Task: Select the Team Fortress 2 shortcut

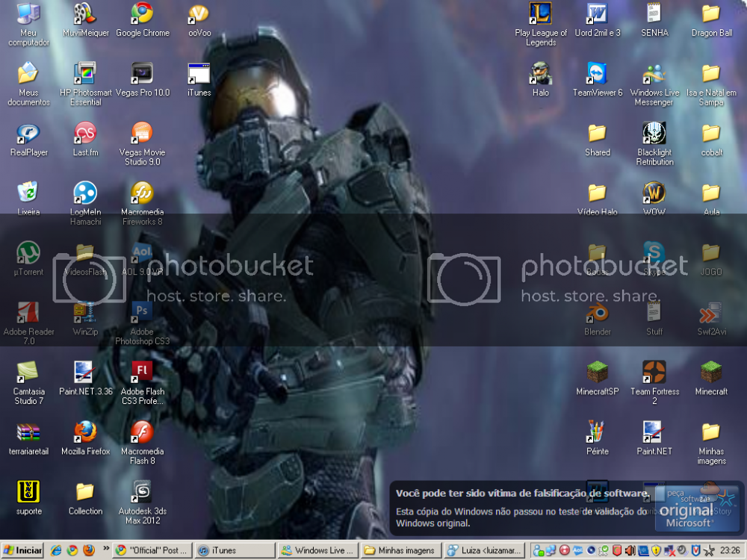Action: (x=654, y=383)
